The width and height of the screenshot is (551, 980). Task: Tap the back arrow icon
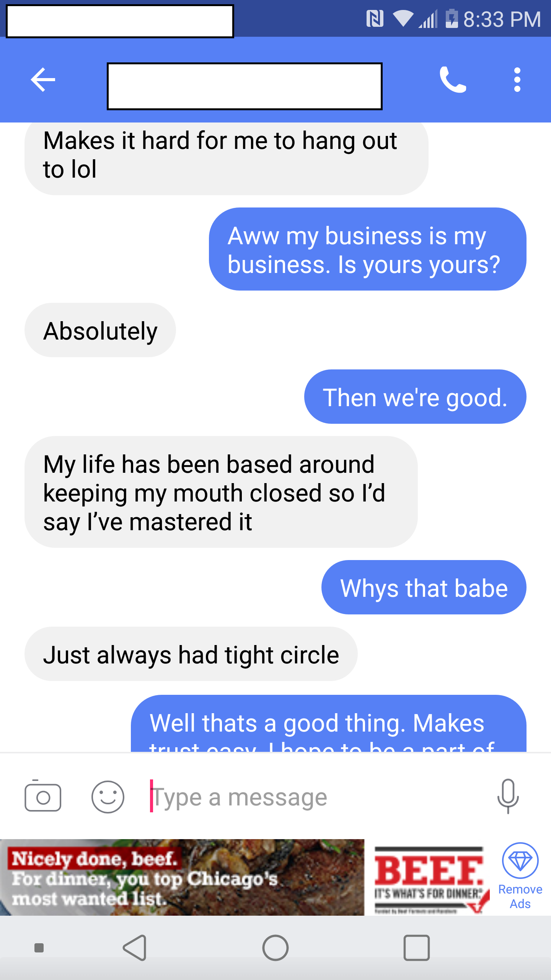(43, 80)
